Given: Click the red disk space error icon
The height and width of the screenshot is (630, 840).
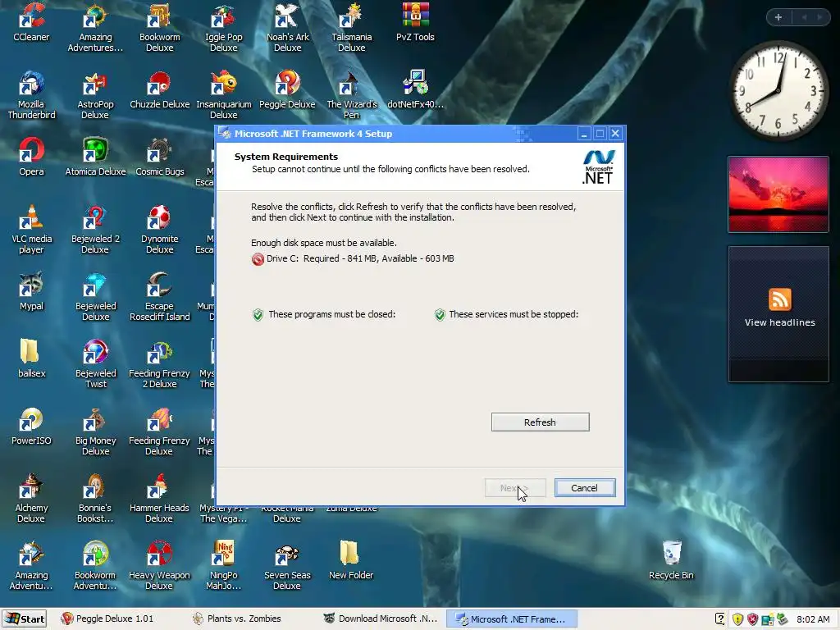Looking at the screenshot, I should click(x=258, y=258).
